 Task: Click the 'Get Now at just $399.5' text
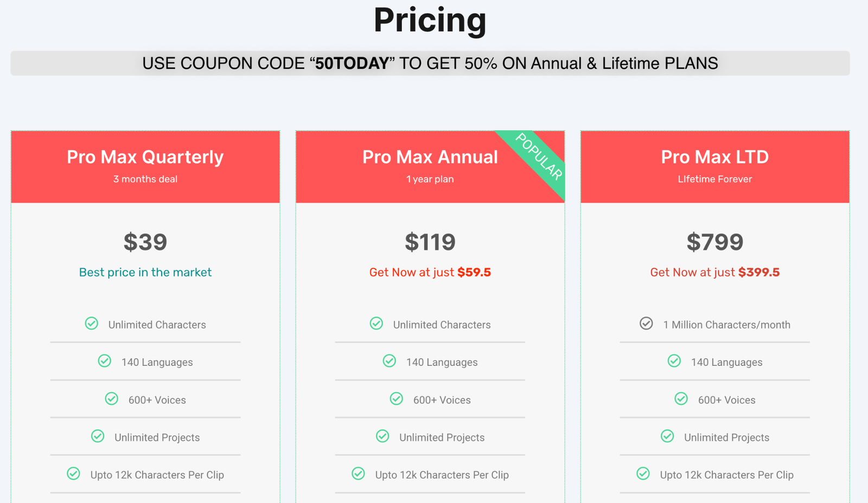(715, 272)
